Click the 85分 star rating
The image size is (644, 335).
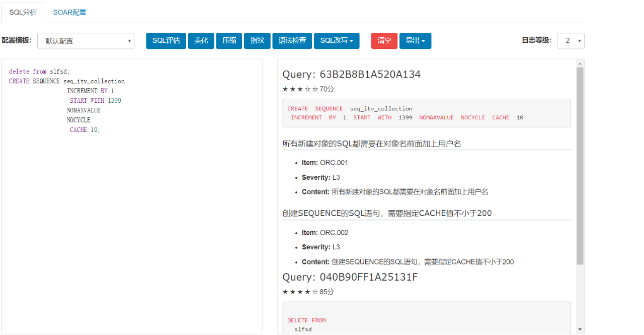(308, 292)
